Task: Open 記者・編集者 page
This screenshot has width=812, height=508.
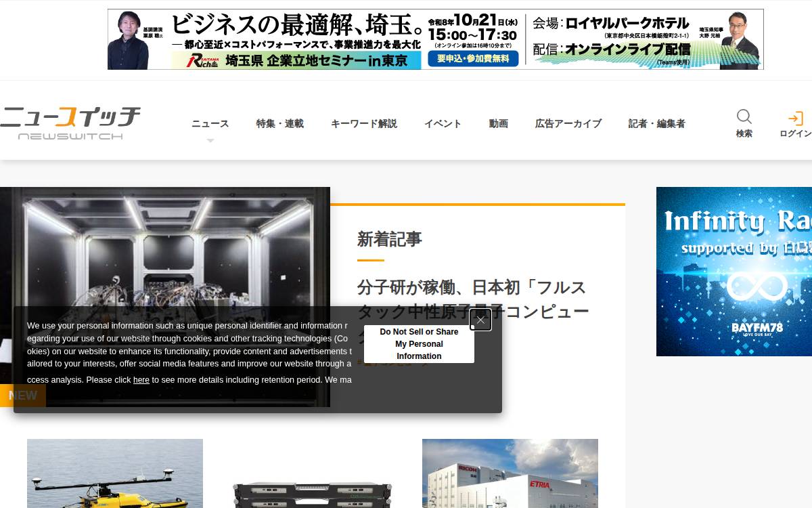Action: [657, 123]
